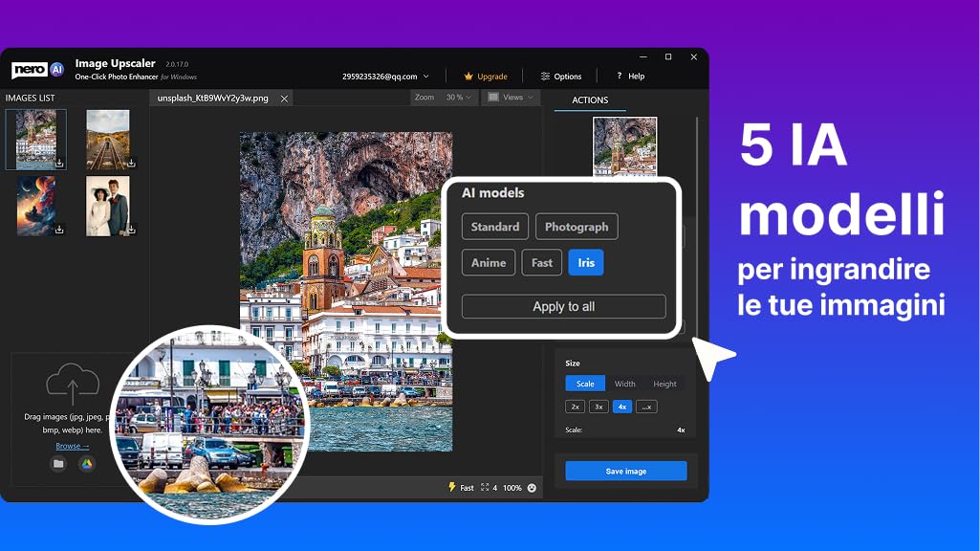
Task: Select the railway tracks thumbnail in Images List
Action: (107, 140)
